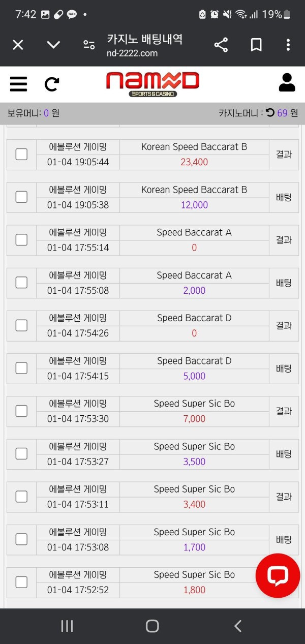The image size is (305, 644).
Task: Select the 23,400 result amount
Action: [194, 162]
